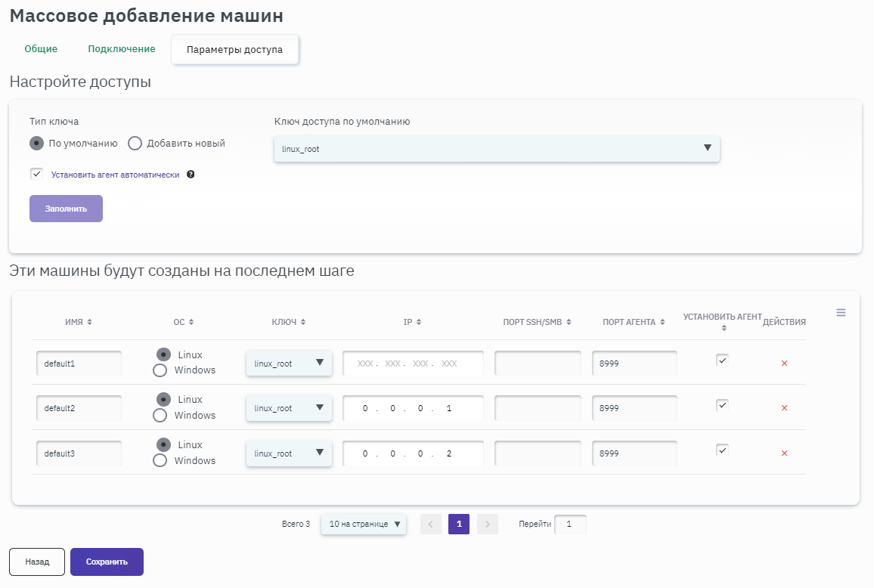Click the help icon next to auto-install agent
Screen dimensions: 874x588
click(x=191, y=175)
